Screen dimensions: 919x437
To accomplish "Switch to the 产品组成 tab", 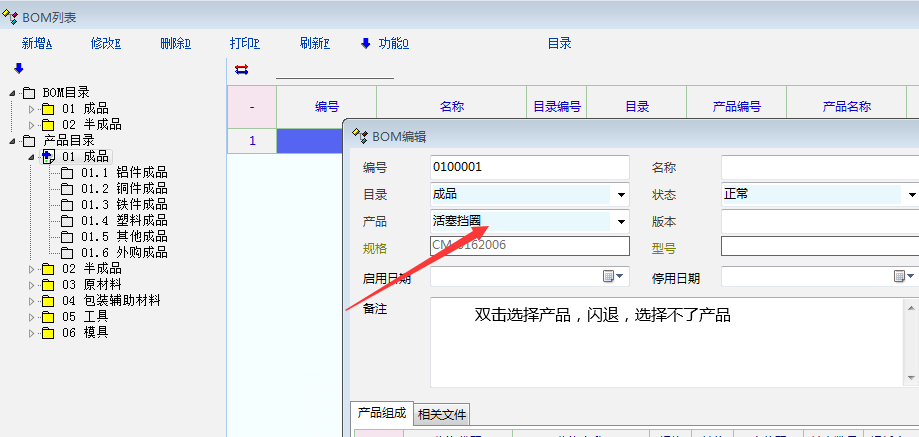I will (x=382, y=413).
